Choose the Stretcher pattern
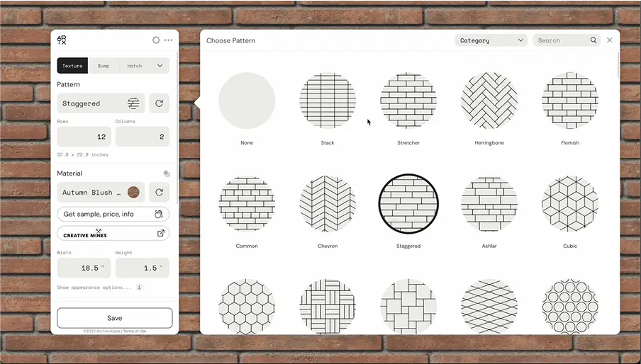Image resolution: width=641 pixels, height=364 pixels. (x=408, y=101)
